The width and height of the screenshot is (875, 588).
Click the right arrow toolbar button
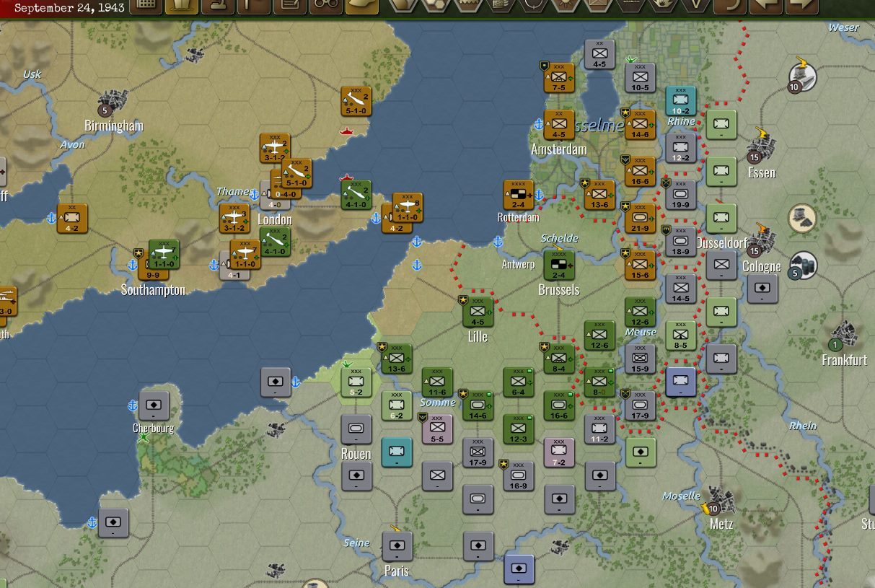point(801,6)
